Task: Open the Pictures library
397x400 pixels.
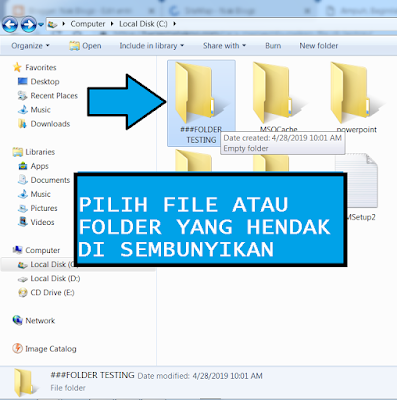Action: [x=44, y=208]
